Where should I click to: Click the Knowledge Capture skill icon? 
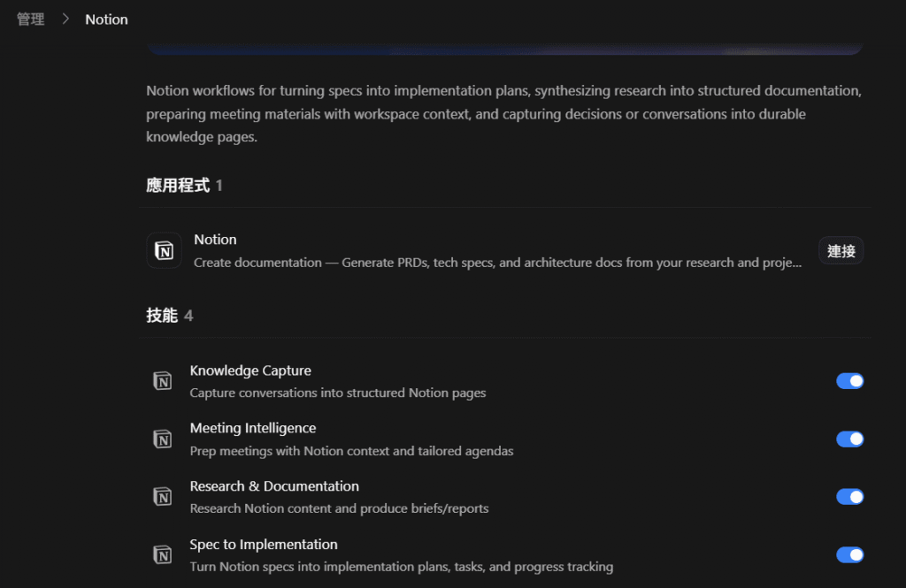(163, 381)
